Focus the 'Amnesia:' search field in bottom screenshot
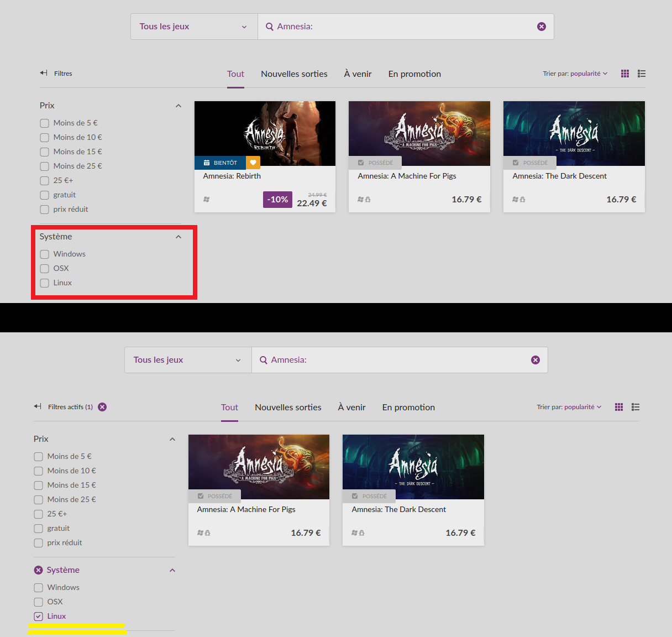Screen dimensions: 672x637 click(400, 360)
